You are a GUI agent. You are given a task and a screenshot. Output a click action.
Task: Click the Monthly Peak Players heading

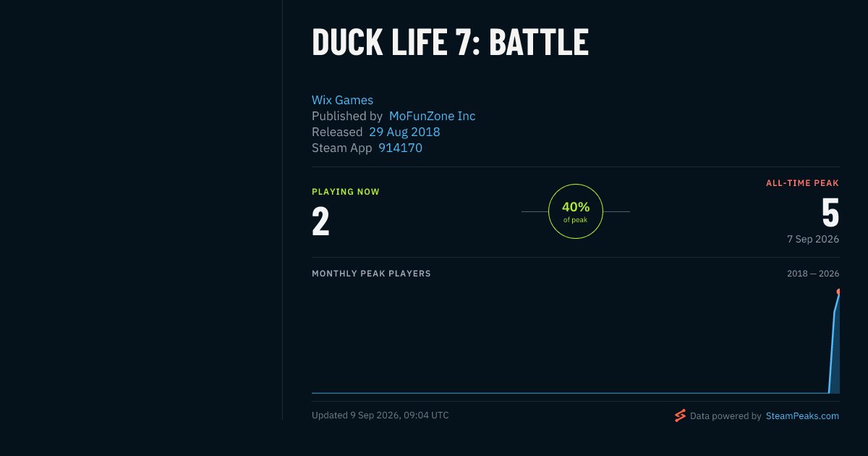tap(371, 274)
